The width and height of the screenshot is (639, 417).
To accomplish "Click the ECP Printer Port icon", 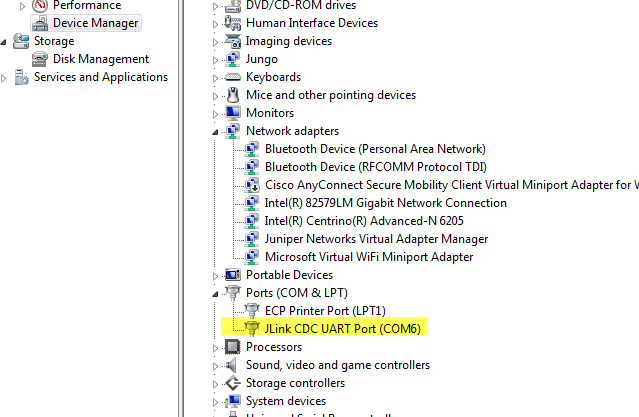I will (252, 310).
